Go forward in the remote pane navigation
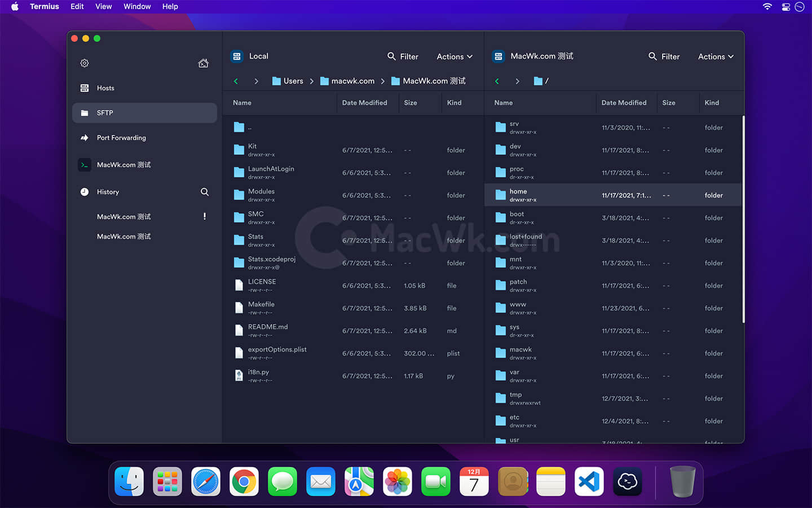This screenshot has width=812, height=508. tap(517, 81)
